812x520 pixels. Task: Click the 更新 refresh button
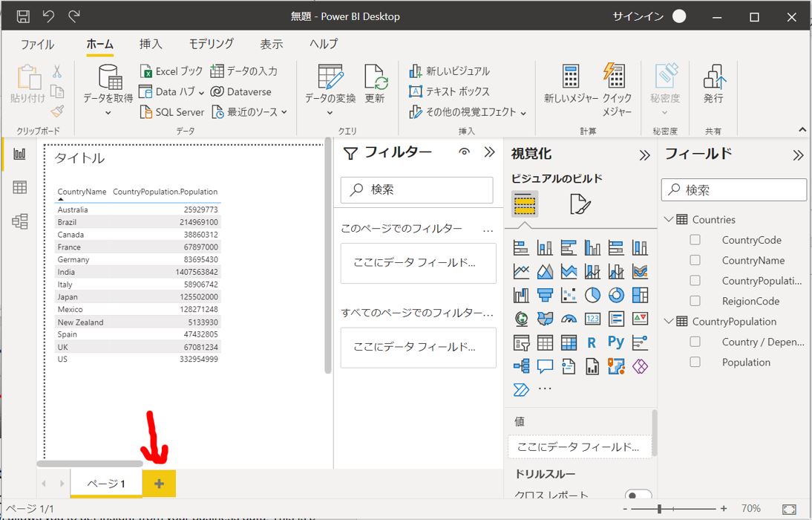pyautogui.click(x=374, y=84)
